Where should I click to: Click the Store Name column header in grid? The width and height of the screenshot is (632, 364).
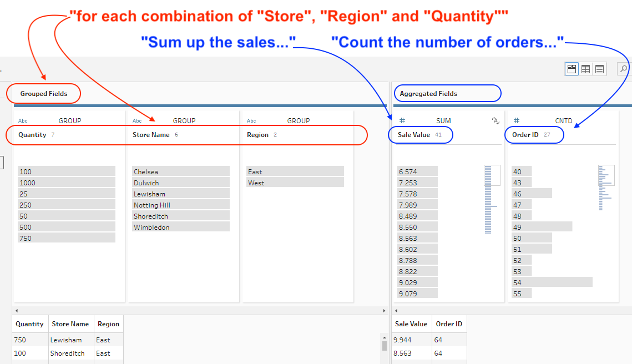(x=70, y=324)
